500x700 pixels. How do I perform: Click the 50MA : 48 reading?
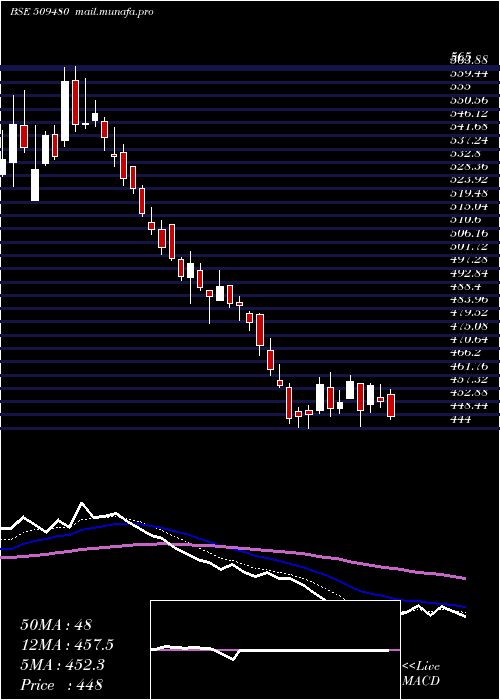click(x=56, y=625)
